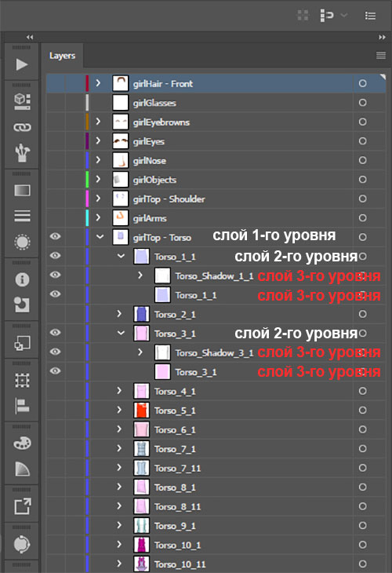Viewport: 392px width, 573px height.
Task: Click the red Torso_5_1 thumbnail
Action: [x=141, y=411]
